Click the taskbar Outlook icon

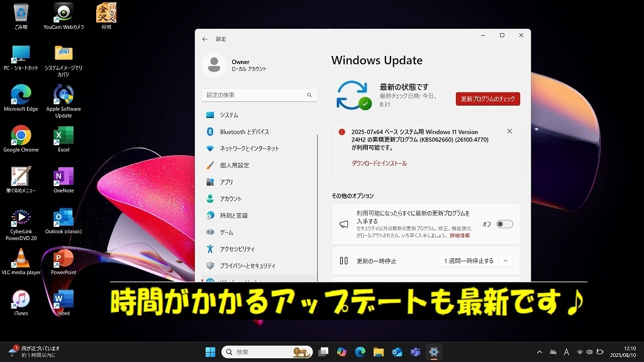tap(397, 352)
